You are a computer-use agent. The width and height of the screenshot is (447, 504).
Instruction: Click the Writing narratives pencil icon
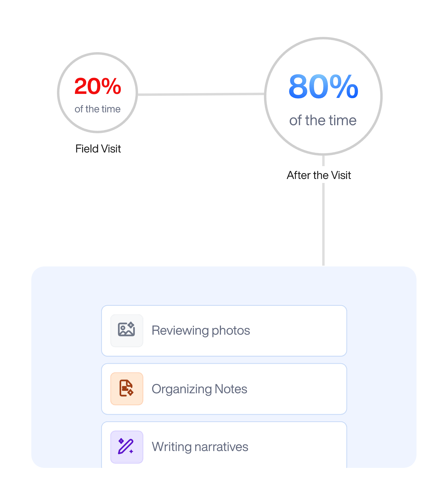pyautogui.click(x=127, y=447)
